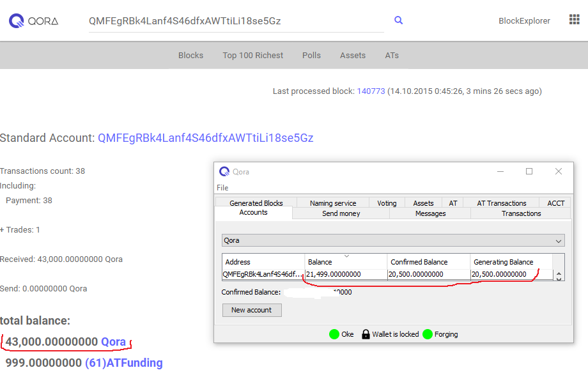Image resolution: width=588 pixels, height=377 pixels.
Task: Switch to the AT Transactions tab
Action: pyautogui.click(x=501, y=203)
